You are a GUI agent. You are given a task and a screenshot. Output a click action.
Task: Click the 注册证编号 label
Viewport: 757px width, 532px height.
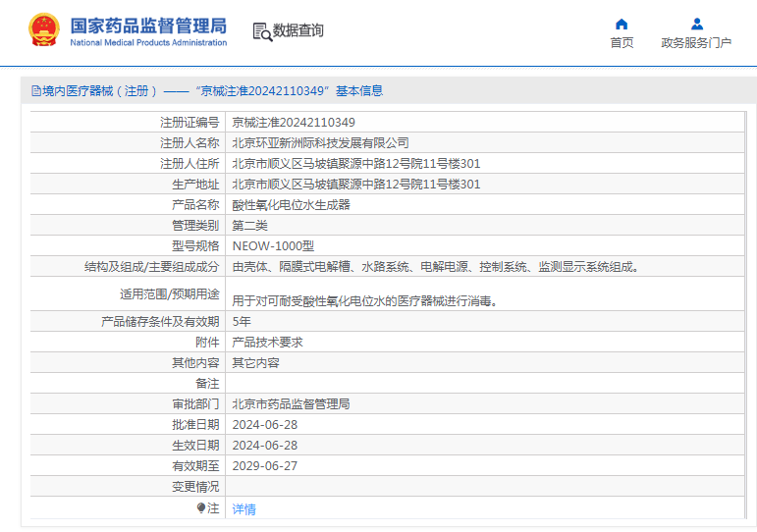pos(189,123)
